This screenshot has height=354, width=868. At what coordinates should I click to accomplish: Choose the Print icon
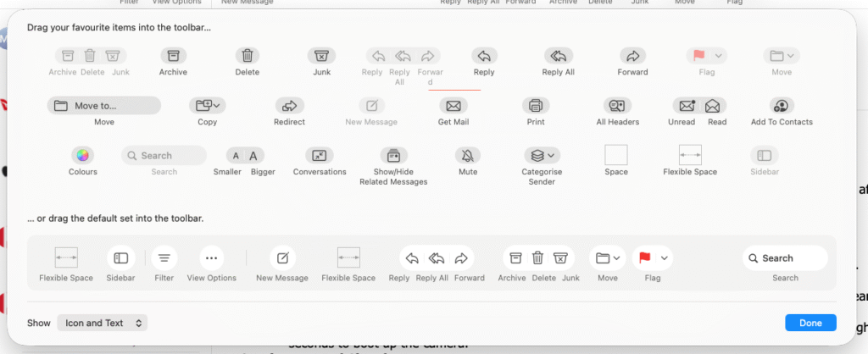pyautogui.click(x=535, y=106)
